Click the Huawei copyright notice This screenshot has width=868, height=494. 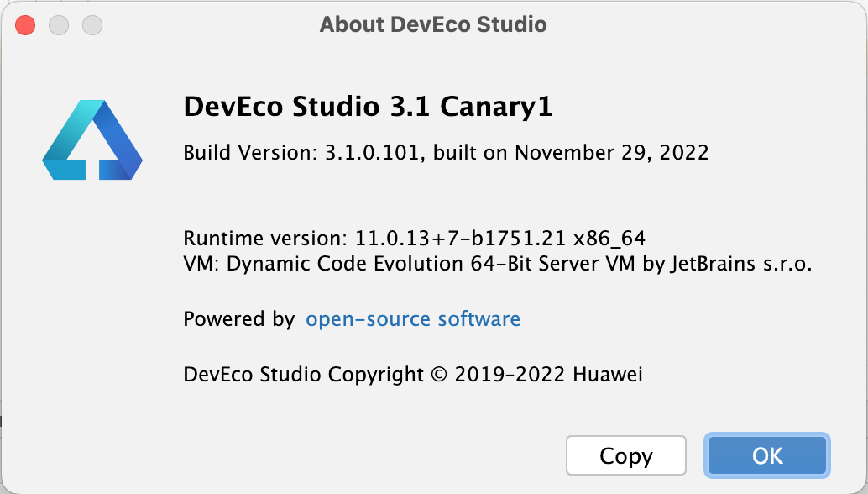(x=412, y=375)
